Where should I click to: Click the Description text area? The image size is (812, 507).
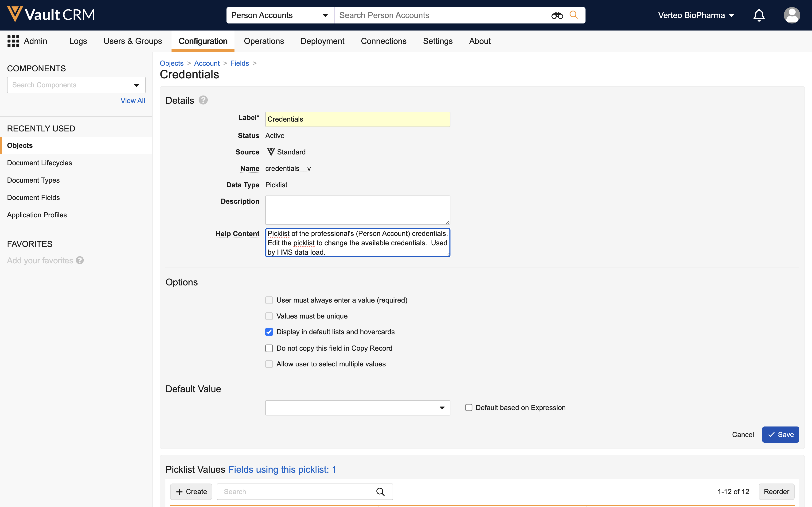coord(357,210)
